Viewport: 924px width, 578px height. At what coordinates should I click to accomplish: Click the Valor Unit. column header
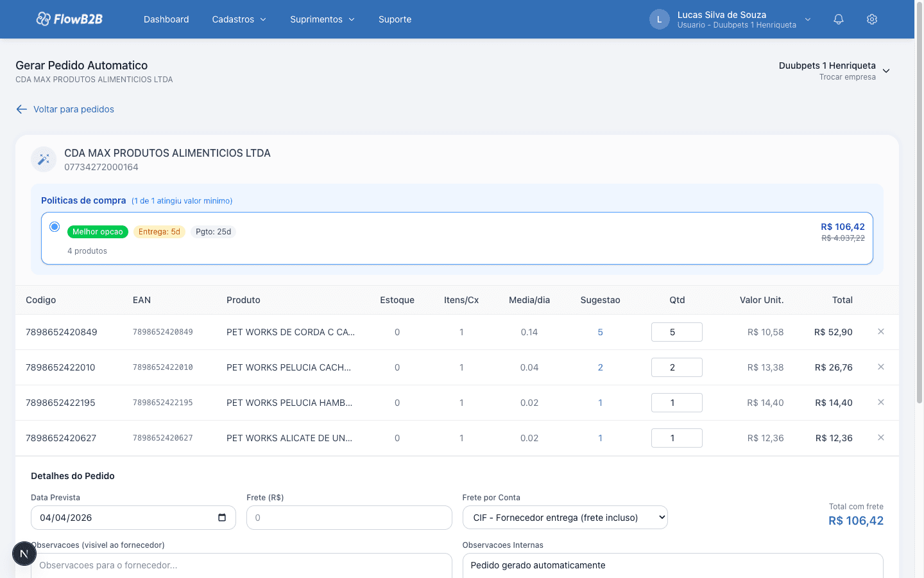762,300
